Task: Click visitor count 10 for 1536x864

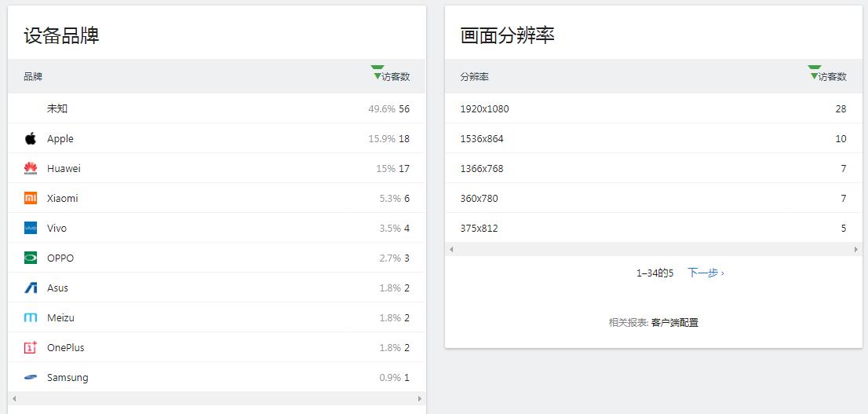Action: 841,138
